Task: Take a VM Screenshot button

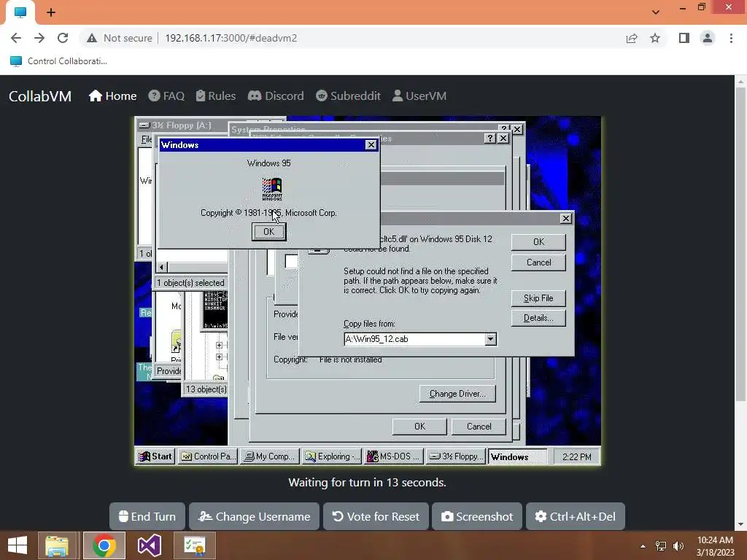Action: point(477,517)
